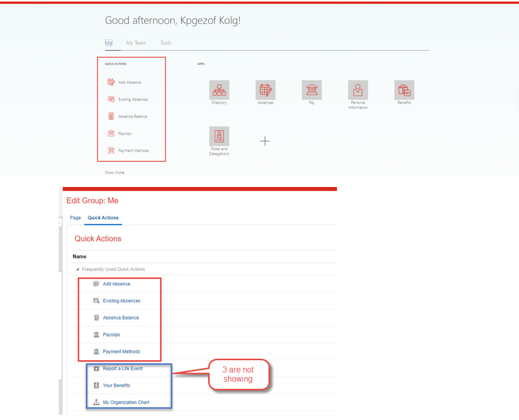Viewport: 519px width, 420px height.
Task: Open the Benefits app tile
Action: pyautogui.click(x=404, y=90)
